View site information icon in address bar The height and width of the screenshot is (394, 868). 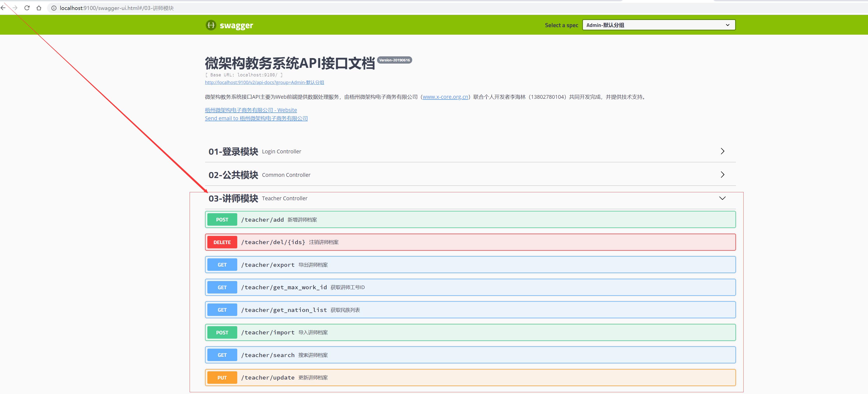coord(54,8)
